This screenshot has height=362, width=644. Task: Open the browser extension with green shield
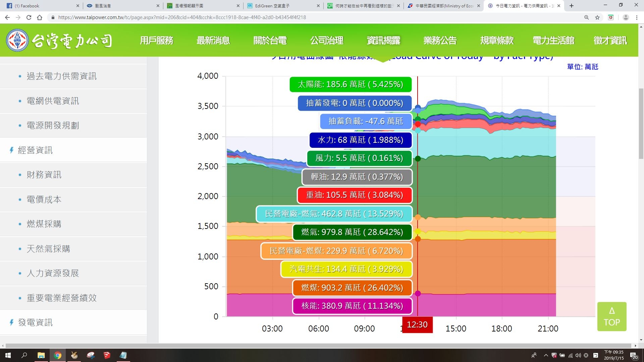(611, 17)
